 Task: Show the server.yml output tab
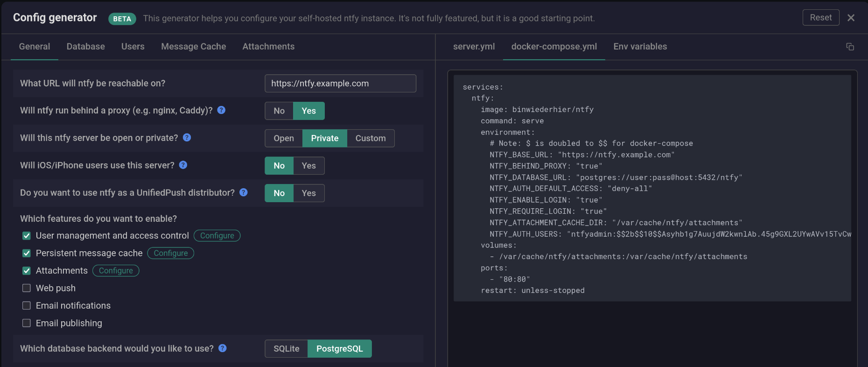474,47
